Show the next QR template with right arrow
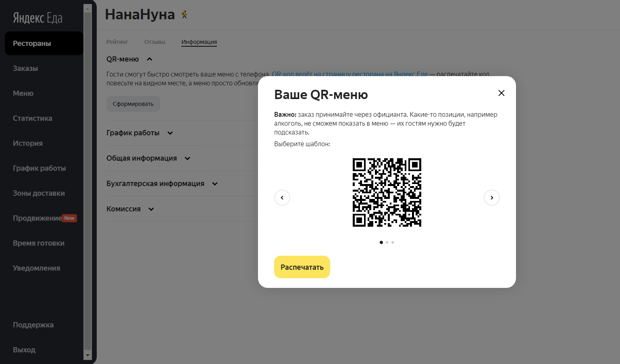The height and width of the screenshot is (364, 620). [x=492, y=198]
